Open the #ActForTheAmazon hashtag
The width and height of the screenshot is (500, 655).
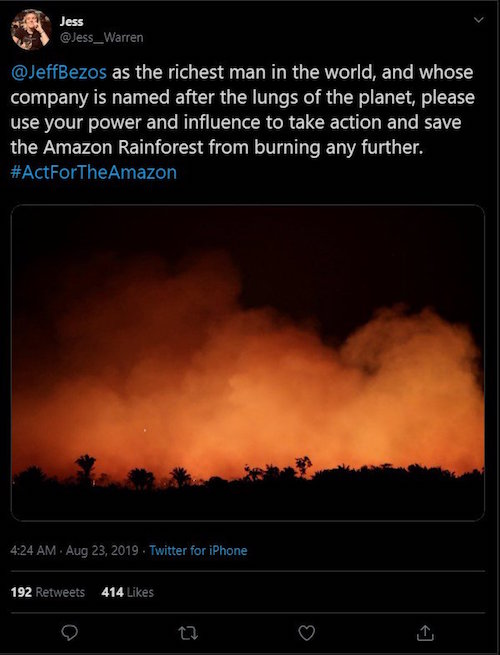(94, 172)
